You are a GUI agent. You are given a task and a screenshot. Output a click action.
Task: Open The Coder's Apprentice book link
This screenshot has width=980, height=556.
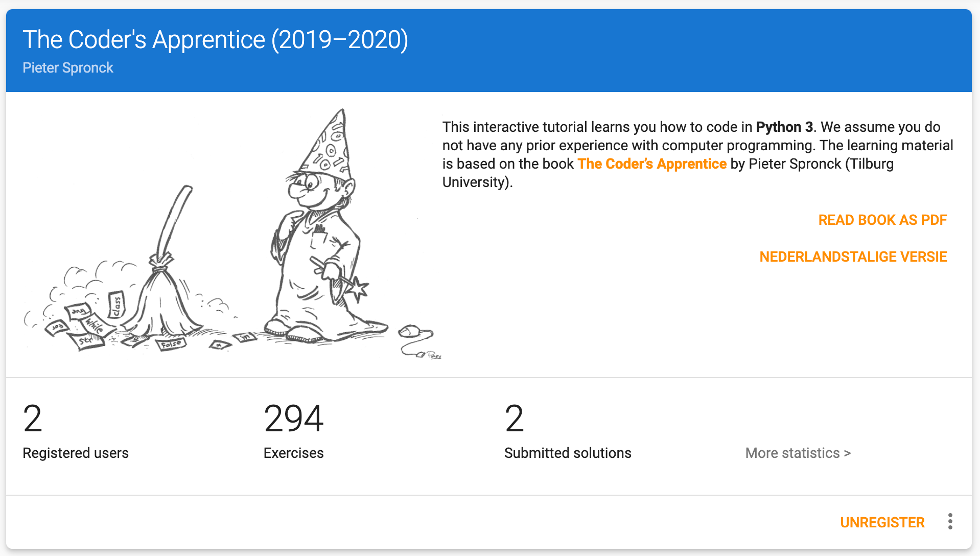point(651,164)
